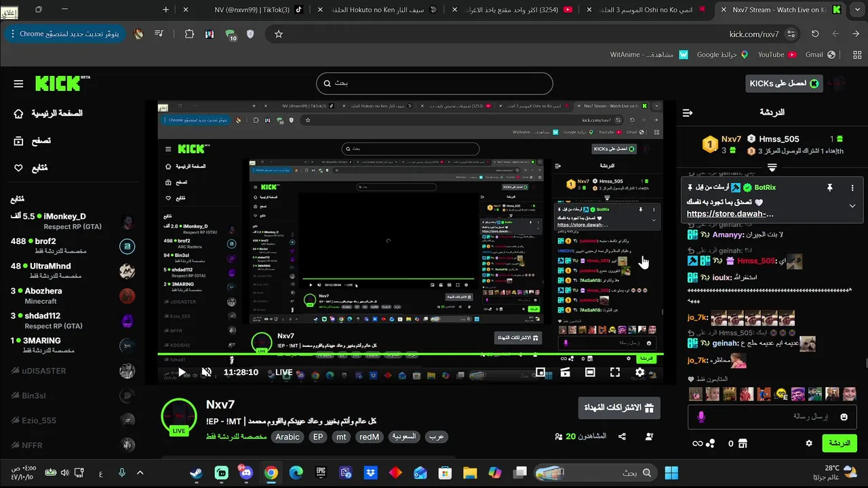Open offline uDISASTER channel

73,371
